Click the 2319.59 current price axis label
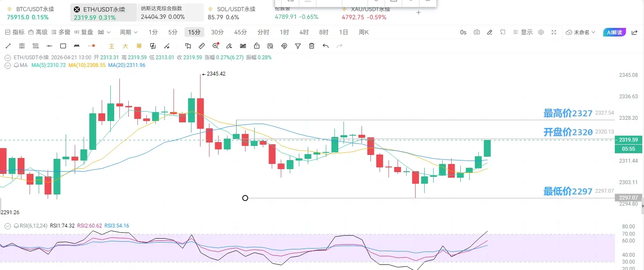644x270 pixels. tap(629, 140)
